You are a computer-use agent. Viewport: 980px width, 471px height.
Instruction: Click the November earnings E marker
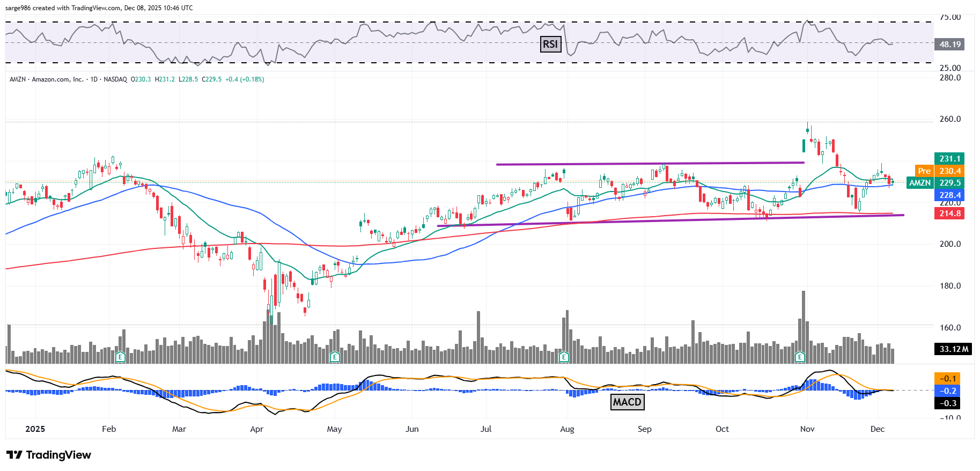coord(800,357)
